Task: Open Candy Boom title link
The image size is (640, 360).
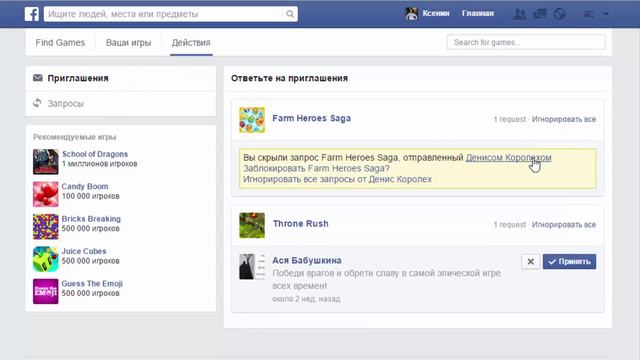Action: tap(85, 186)
